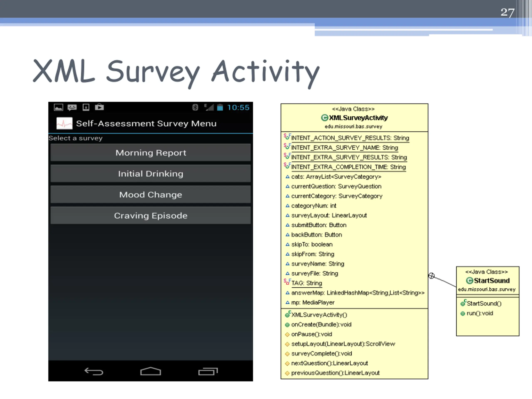Select the surveyFile: String field

[315, 273]
